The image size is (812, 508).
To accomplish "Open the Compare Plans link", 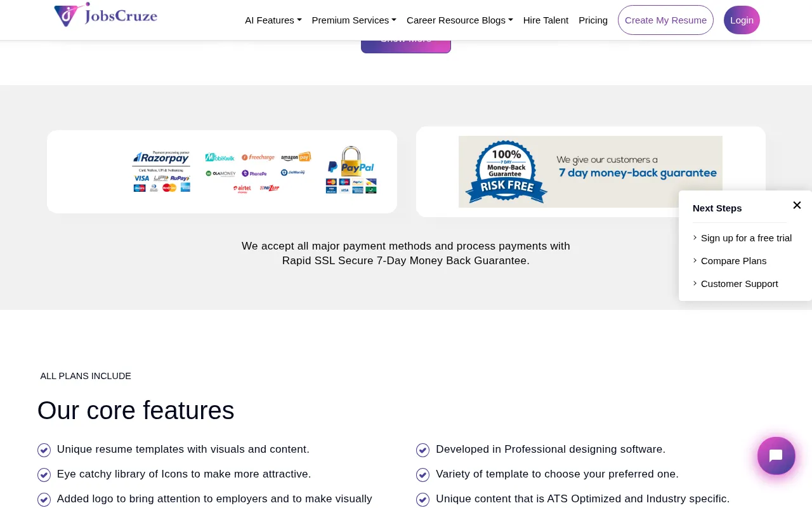I will click(733, 261).
